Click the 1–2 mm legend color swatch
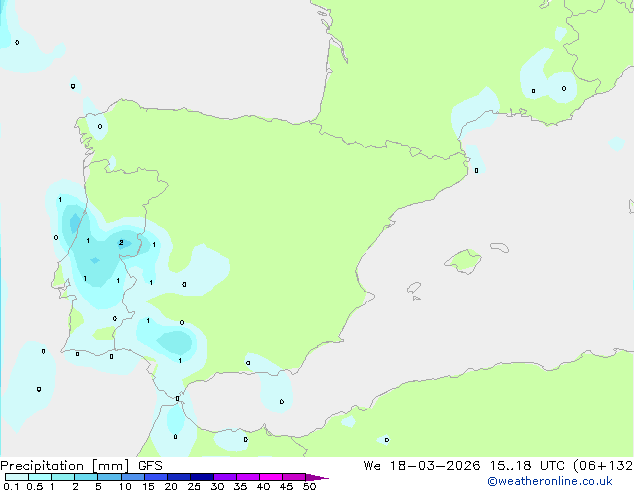634x490 pixels. click(63, 477)
